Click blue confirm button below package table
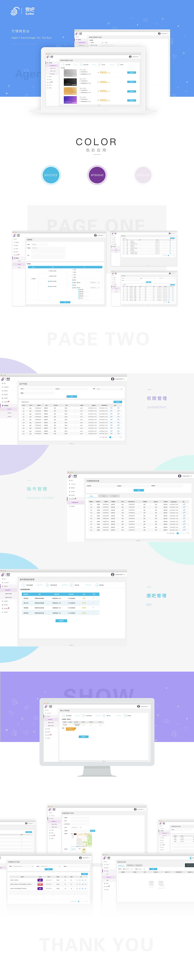 61,621
